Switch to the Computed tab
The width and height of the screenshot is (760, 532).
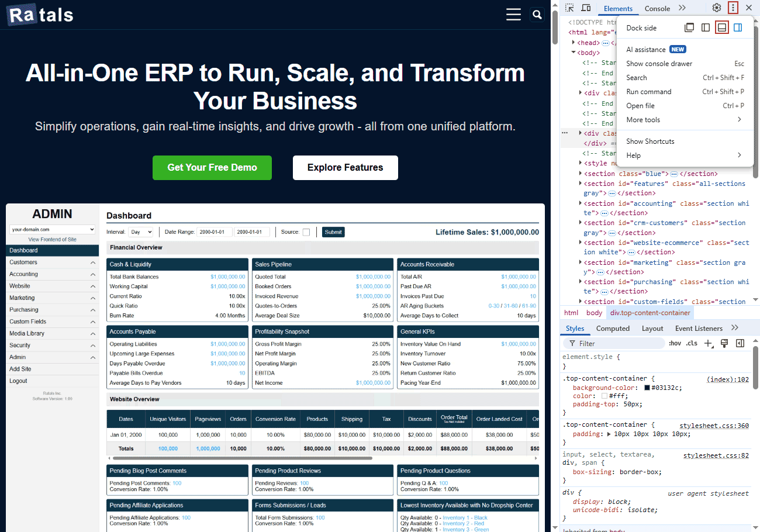tap(613, 329)
